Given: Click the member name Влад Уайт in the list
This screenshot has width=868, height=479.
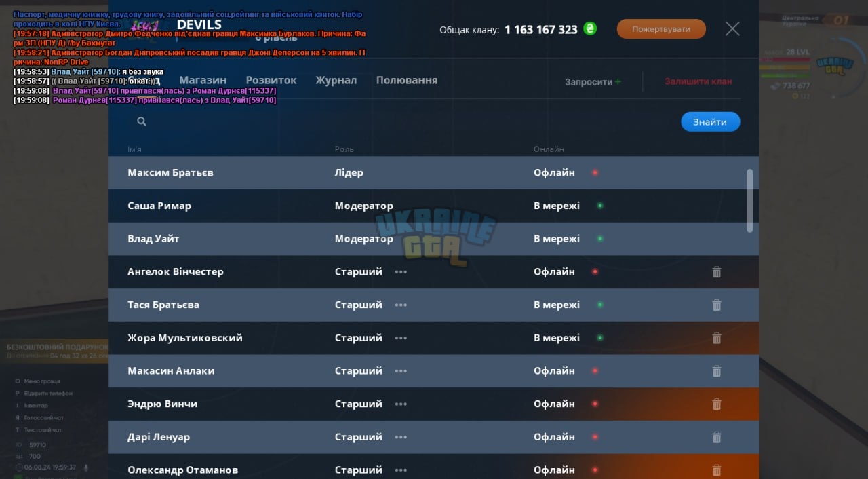Looking at the screenshot, I should tap(153, 239).
